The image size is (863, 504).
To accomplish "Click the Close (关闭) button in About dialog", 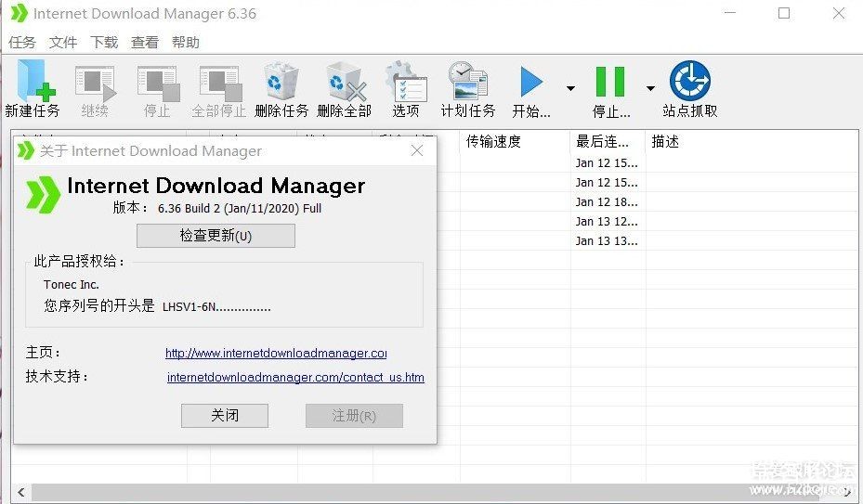I will (x=225, y=416).
